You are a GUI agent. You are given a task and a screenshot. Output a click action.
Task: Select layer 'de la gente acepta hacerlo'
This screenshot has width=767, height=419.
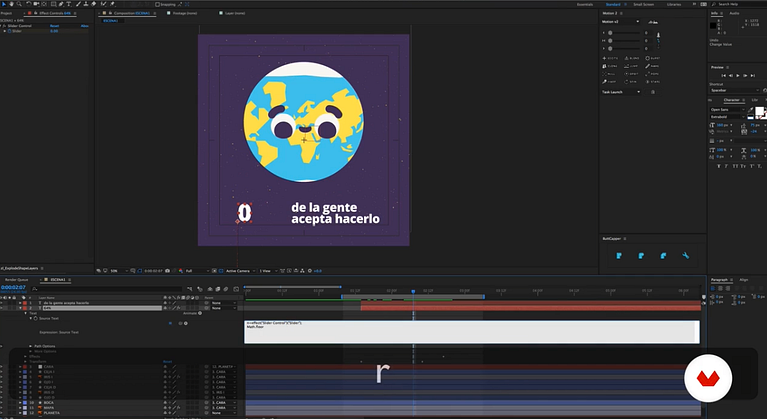[66, 303]
